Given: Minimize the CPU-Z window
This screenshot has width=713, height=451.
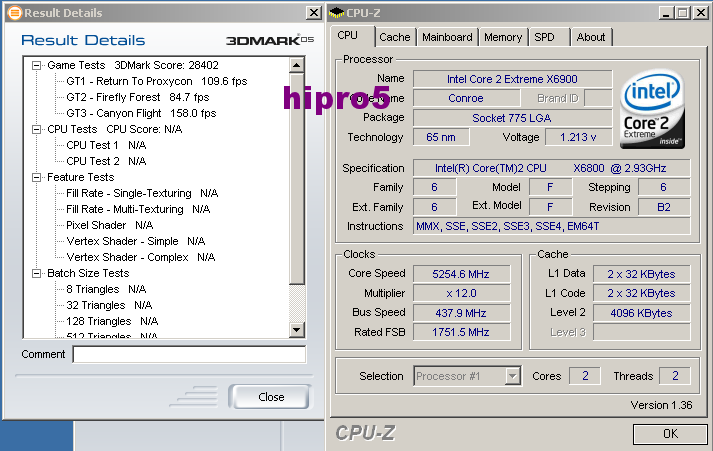Looking at the screenshot, I should point(666,13).
